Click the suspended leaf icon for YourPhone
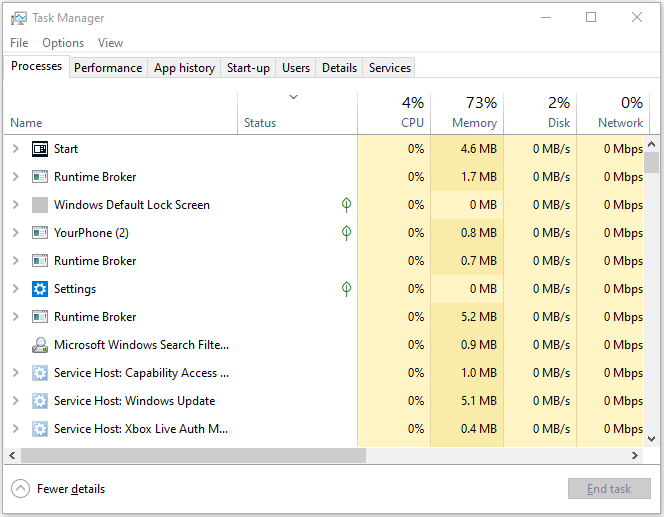Image resolution: width=664 pixels, height=517 pixels. (x=346, y=233)
